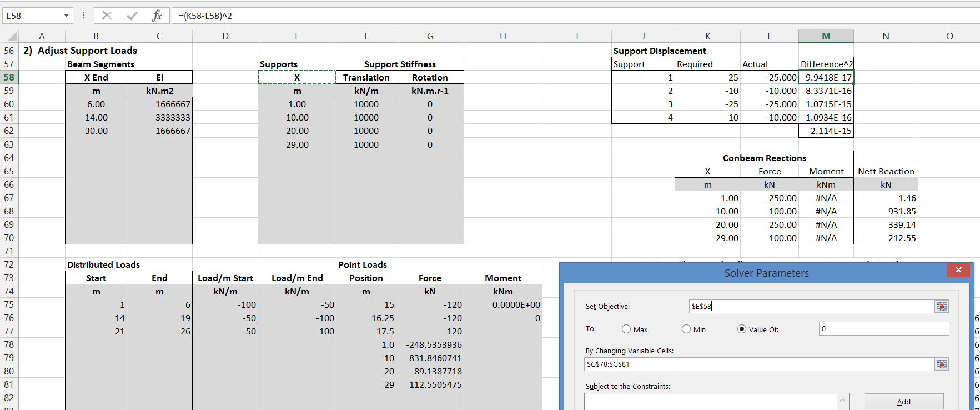Select the Value Of radio button
This screenshot has width=980, height=410.
(742, 329)
